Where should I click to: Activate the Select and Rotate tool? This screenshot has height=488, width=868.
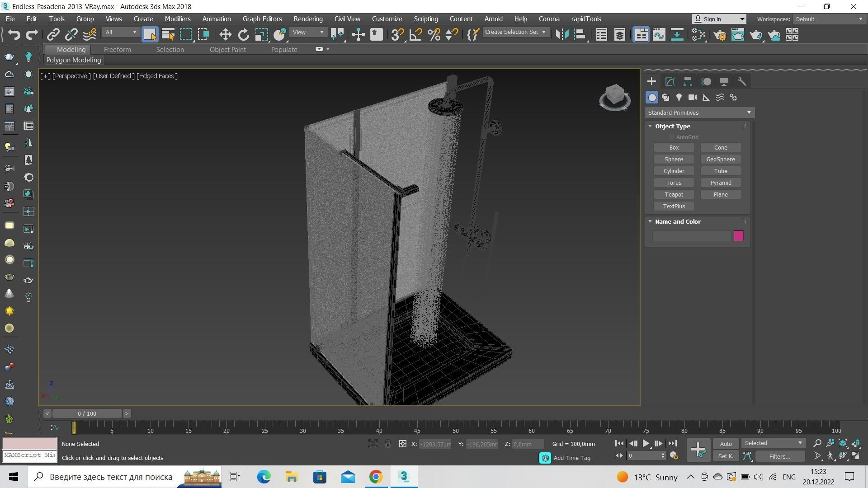(x=243, y=35)
